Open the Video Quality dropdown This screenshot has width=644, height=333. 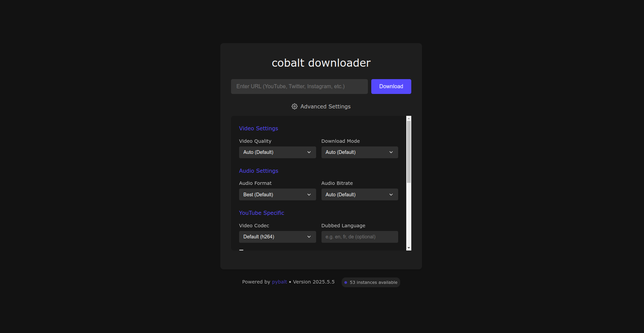coord(277,152)
